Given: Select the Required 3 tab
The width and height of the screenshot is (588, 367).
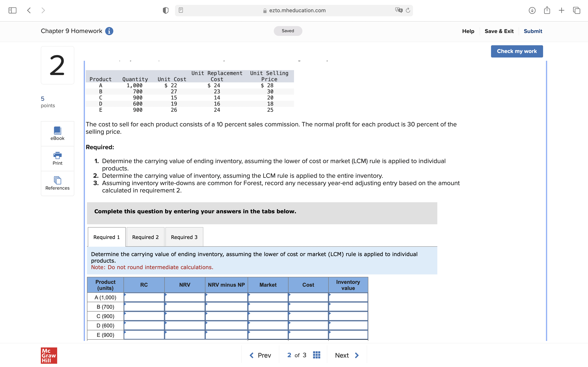Looking at the screenshot, I should tap(184, 237).
